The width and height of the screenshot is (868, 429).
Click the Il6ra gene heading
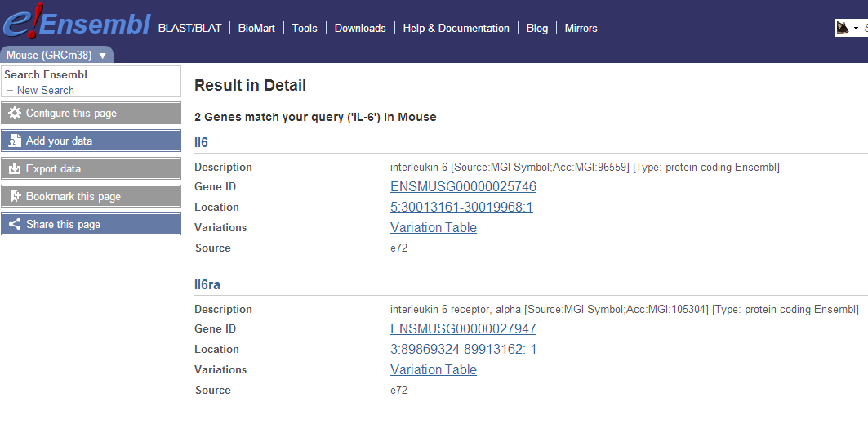coord(207,285)
